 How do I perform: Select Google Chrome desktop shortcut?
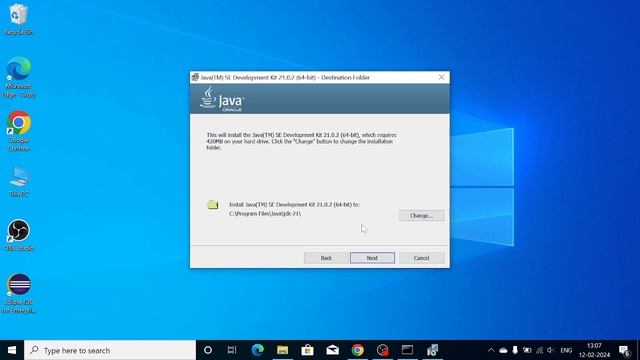pyautogui.click(x=18, y=131)
